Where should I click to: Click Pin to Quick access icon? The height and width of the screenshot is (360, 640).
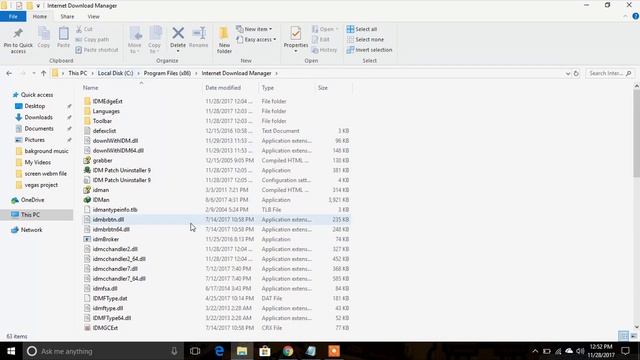pos(18,33)
